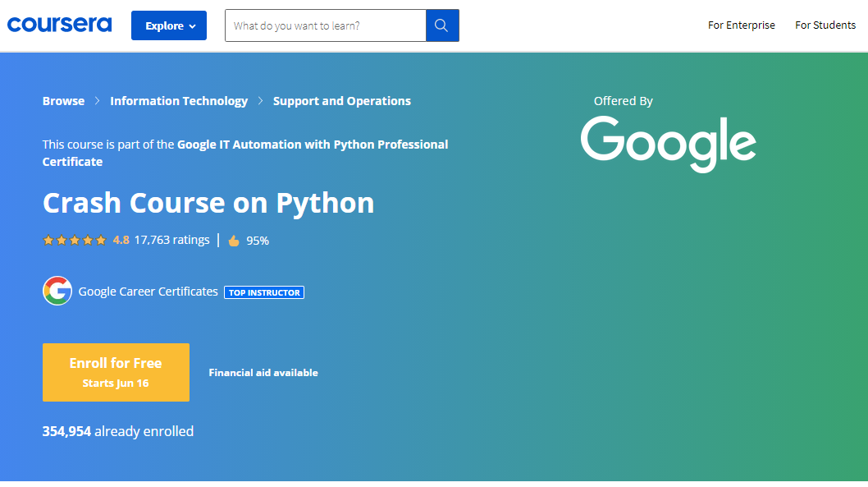Image resolution: width=868 pixels, height=487 pixels.
Task: Click the Enroll for Free button
Action: pyautogui.click(x=116, y=372)
